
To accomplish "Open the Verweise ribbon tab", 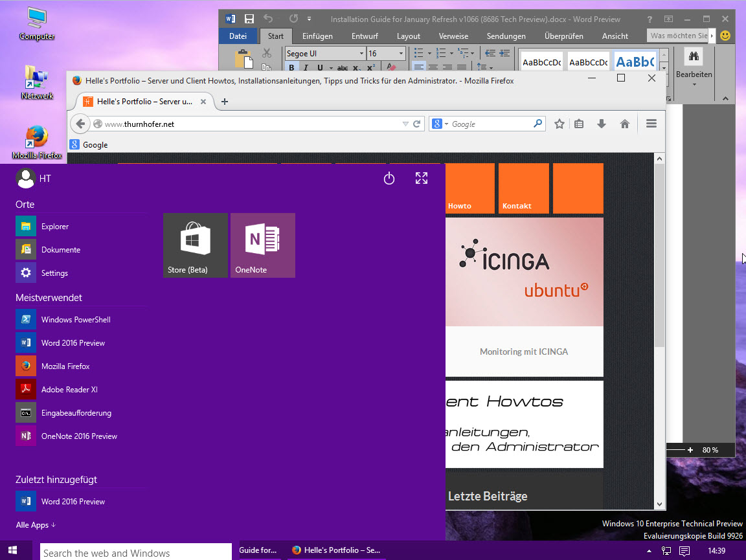I will click(x=453, y=36).
